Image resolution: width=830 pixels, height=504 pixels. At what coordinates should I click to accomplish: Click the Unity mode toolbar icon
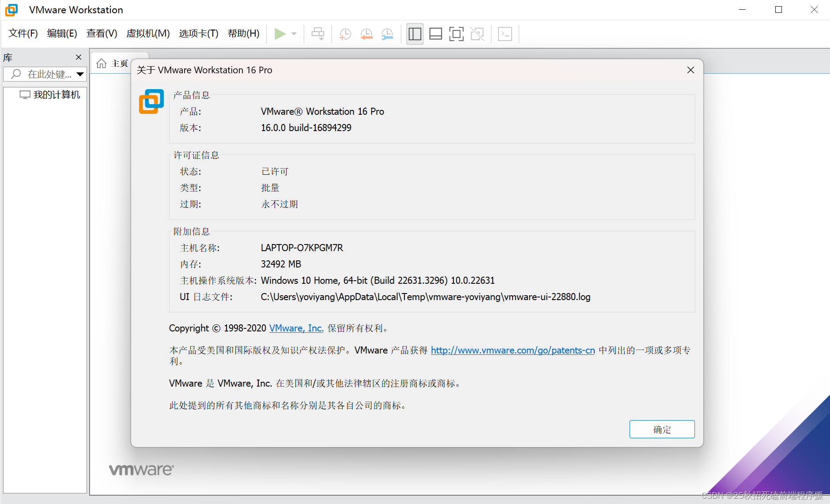coord(477,34)
